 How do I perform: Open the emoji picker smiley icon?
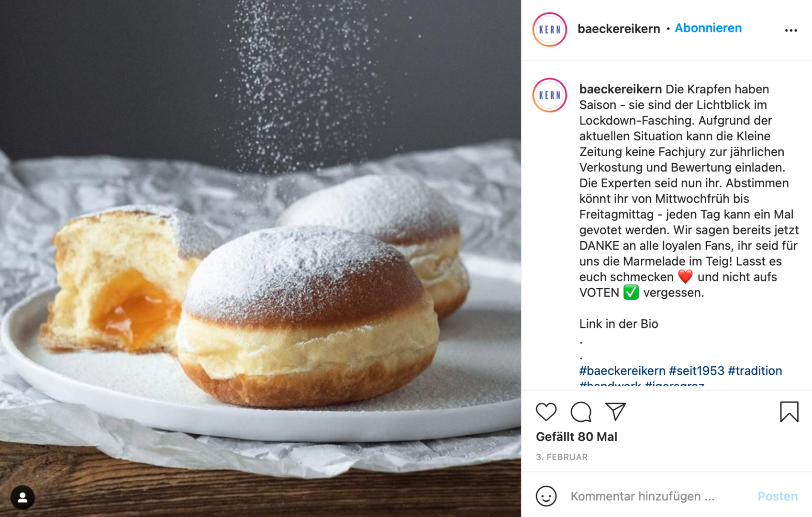(546, 496)
